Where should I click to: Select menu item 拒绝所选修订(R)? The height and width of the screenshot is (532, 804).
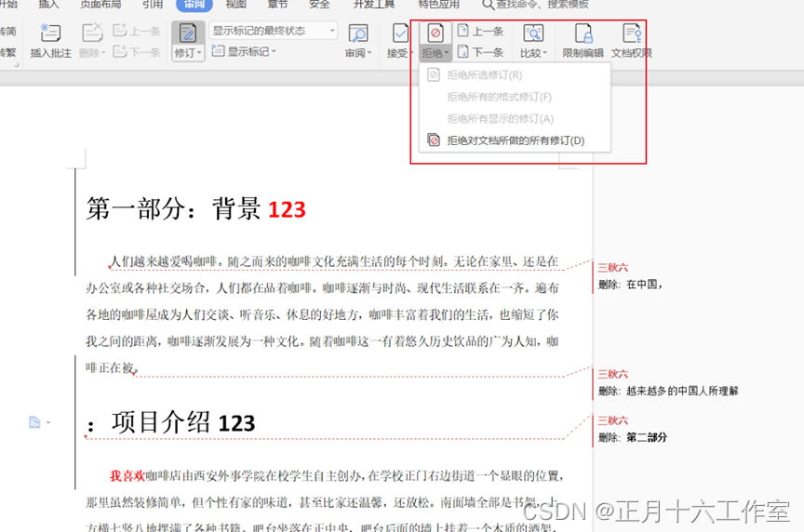pos(515,74)
